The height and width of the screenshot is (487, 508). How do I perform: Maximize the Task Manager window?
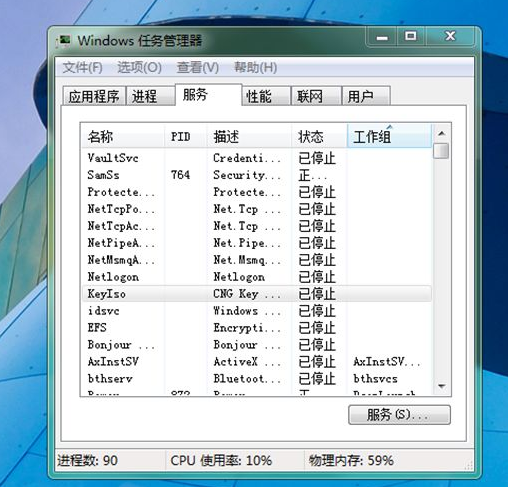pos(411,36)
